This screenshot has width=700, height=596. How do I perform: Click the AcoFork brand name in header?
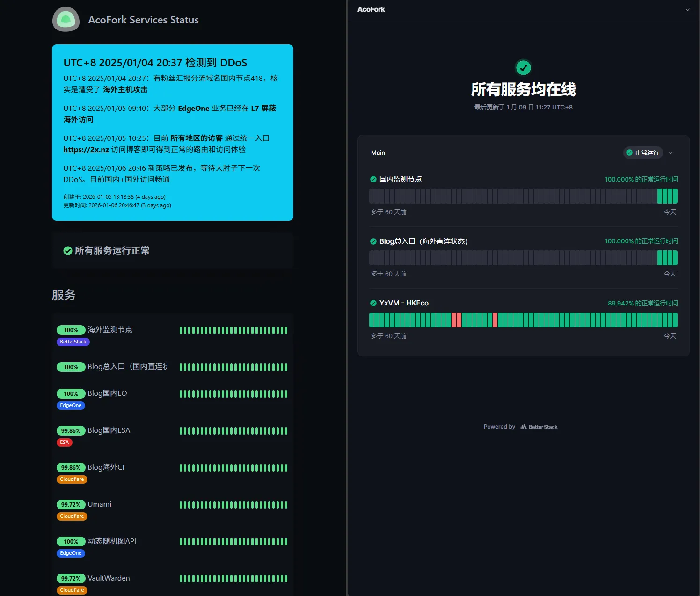[x=371, y=9]
